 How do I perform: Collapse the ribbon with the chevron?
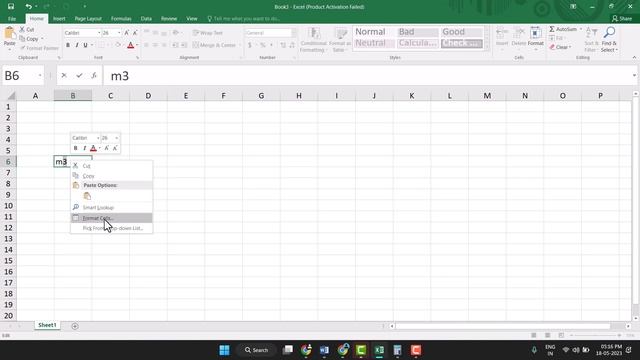click(634, 58)
